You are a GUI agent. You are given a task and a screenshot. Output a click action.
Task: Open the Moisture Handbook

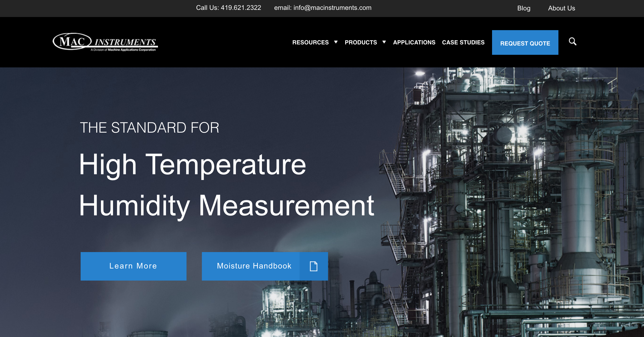265,266
